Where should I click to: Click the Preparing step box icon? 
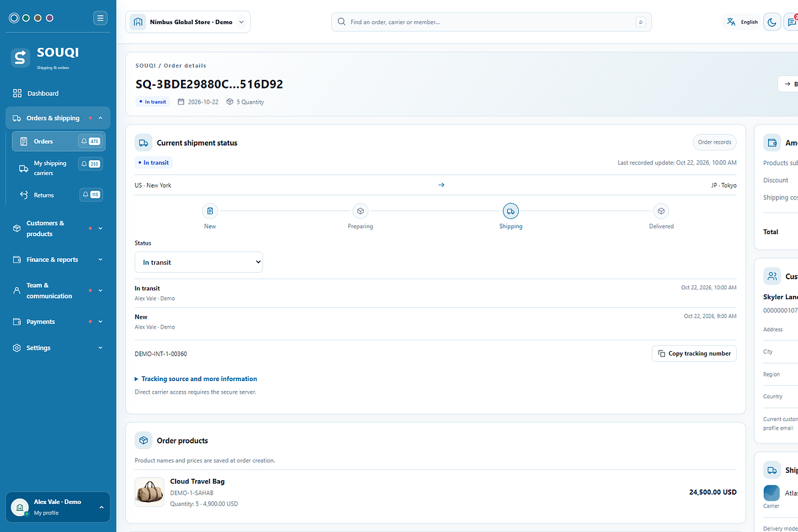click(360, 211)
